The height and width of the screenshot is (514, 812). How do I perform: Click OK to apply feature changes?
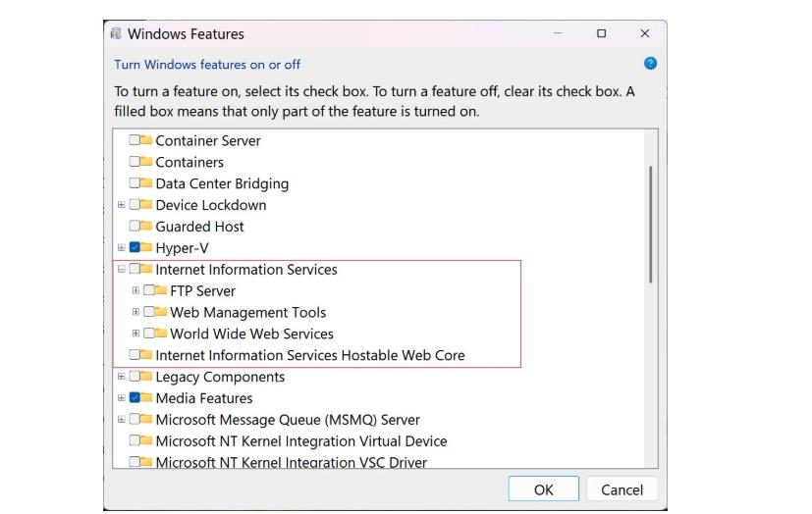pos(543,489)
